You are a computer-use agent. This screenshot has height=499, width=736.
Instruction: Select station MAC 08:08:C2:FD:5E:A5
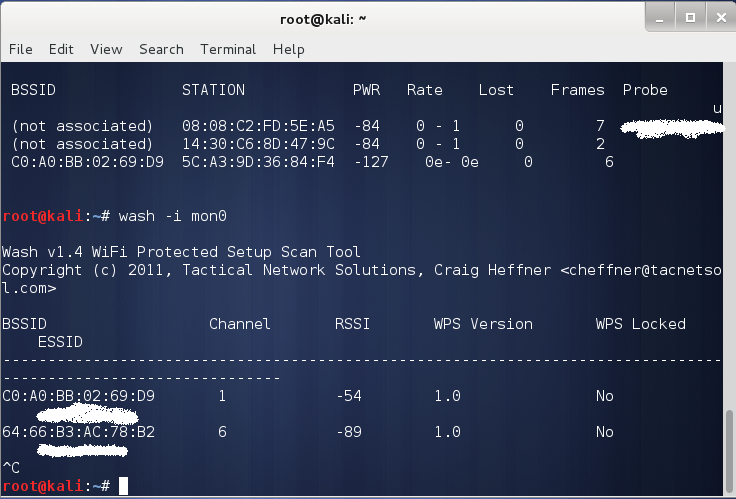coord(258,126)
